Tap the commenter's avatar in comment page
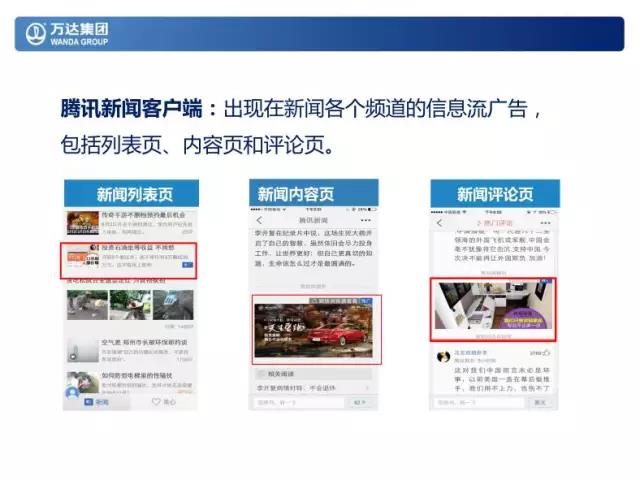Screen dimensions: 640x480 click(x=443, y=357)
